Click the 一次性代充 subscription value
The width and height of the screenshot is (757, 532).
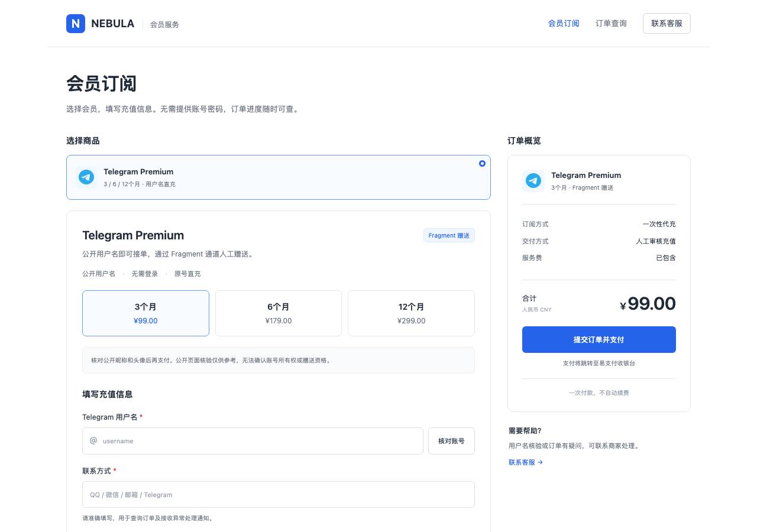(x=659, y=224)
